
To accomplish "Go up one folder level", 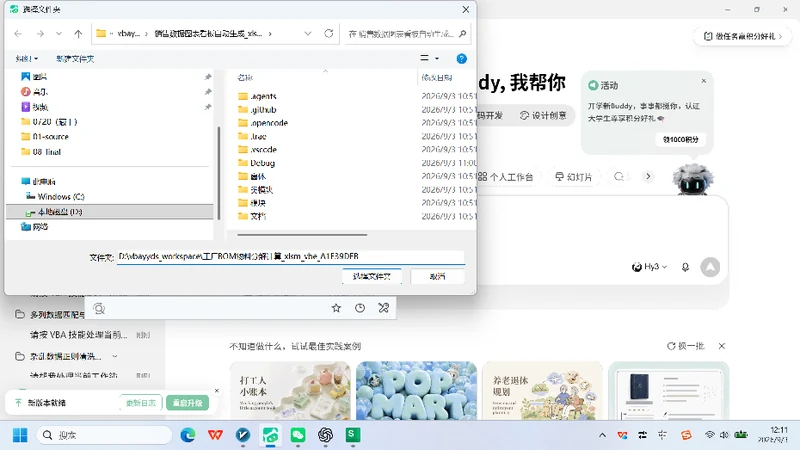I will 78,34.
